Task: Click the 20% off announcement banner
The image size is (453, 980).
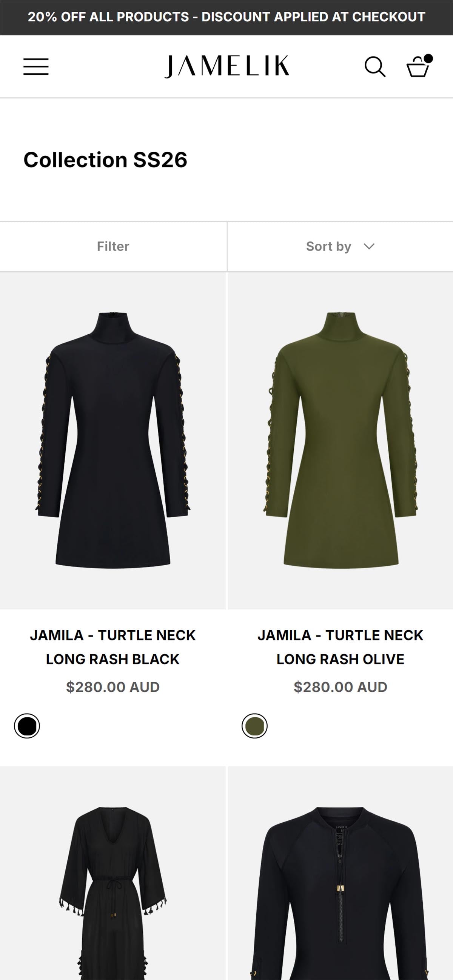Action: (x=226, y=17)
